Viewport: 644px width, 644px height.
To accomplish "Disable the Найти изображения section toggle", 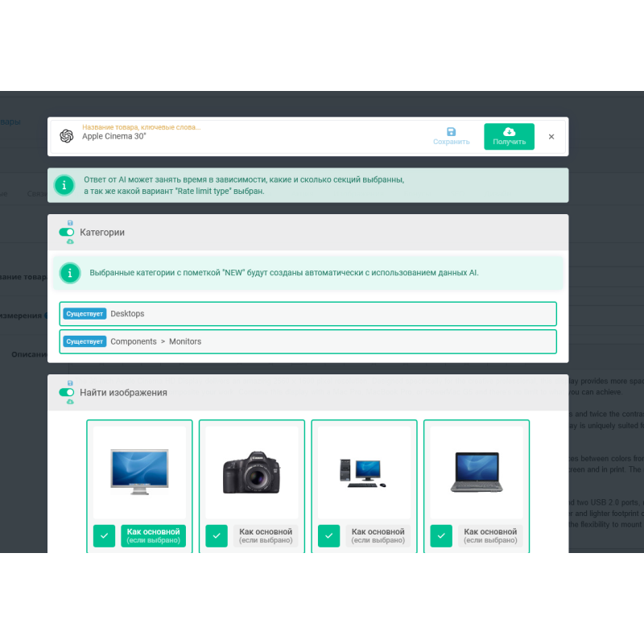I will (x=66, y=392).
